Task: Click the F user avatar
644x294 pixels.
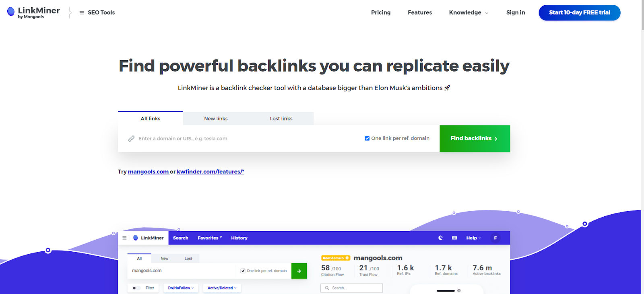Action: pos(495,238)
